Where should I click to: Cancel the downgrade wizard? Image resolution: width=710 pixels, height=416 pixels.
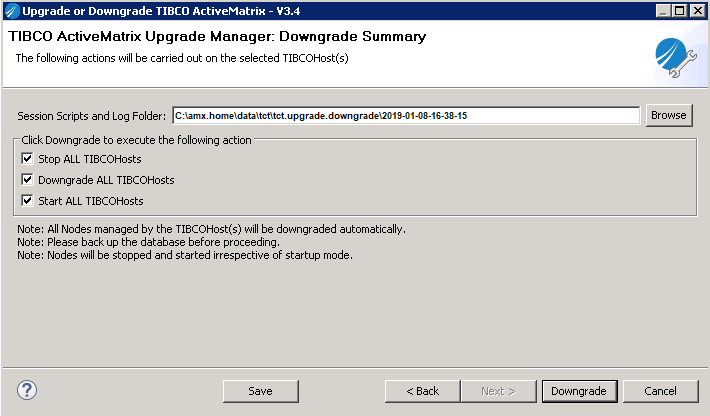pos(660,390)
